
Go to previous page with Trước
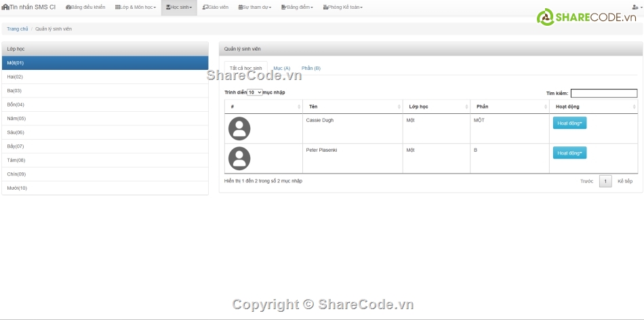[586, 181]
